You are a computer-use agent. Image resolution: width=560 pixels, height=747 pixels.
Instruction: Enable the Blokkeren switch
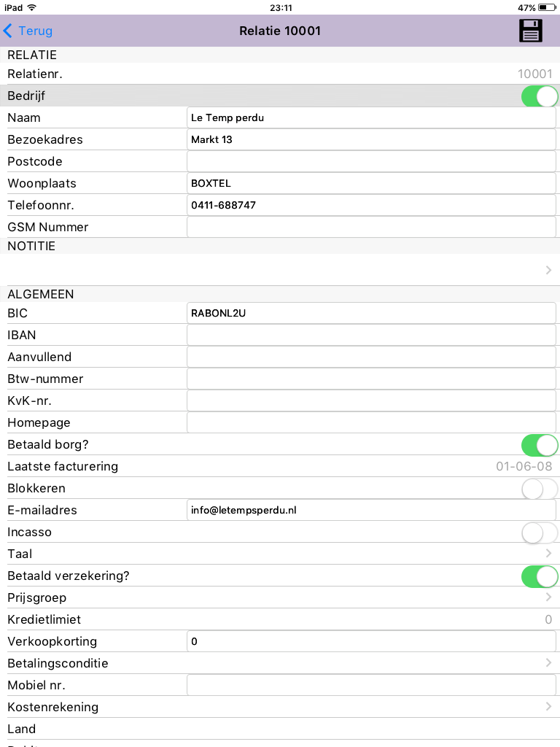click(x=540, y=489)
